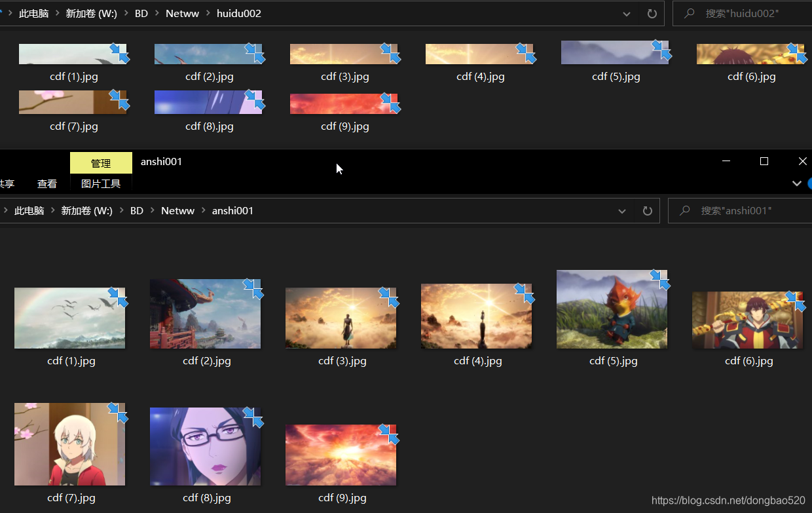Viewport: 812px width, 513px height.
Task: Select blonde character image cdf (7).jpg in anshi001
Action: coord(69,444)
